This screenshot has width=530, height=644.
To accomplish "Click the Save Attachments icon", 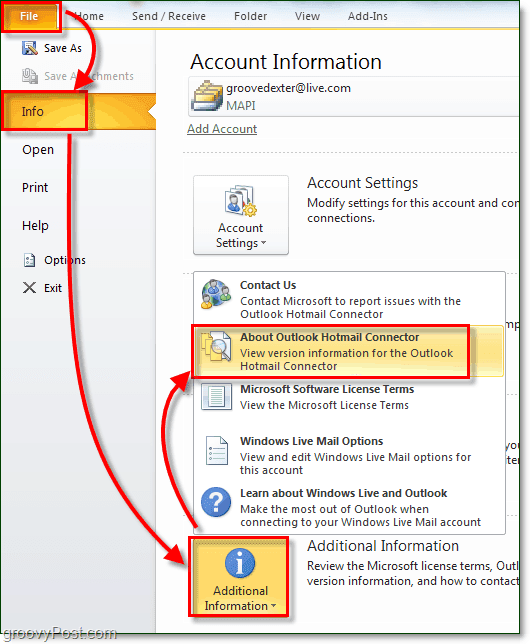I will pyautogui.click(x=30, y=76).
